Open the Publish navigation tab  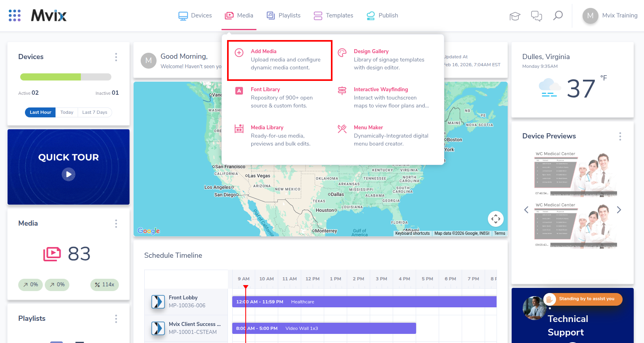pos(382,15)
